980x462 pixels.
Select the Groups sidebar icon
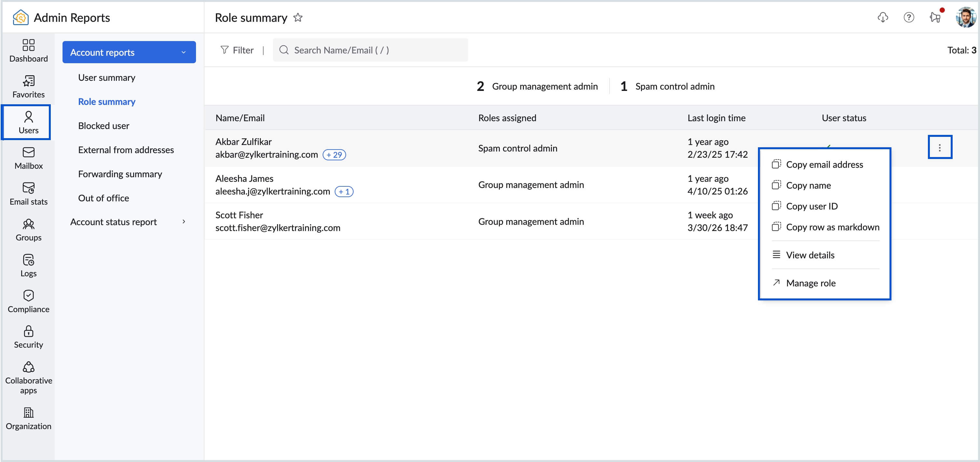tap(28, 229)
